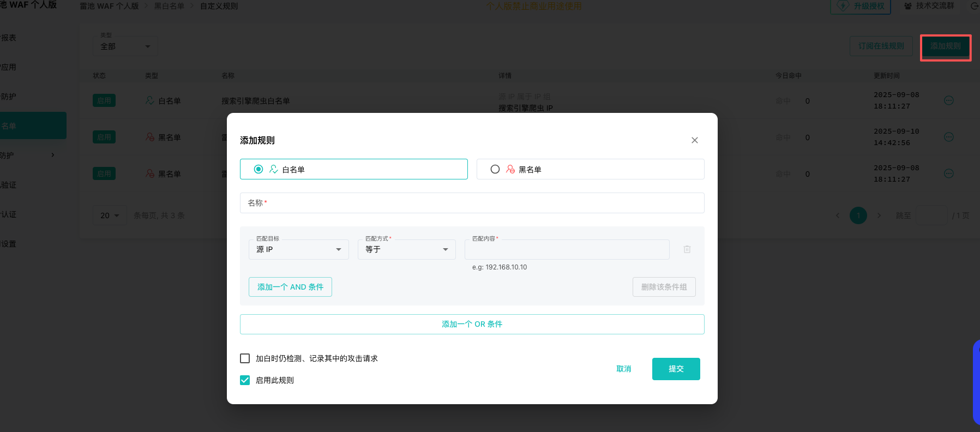Click 添加一个 OR 条件 button

[472, 324]
